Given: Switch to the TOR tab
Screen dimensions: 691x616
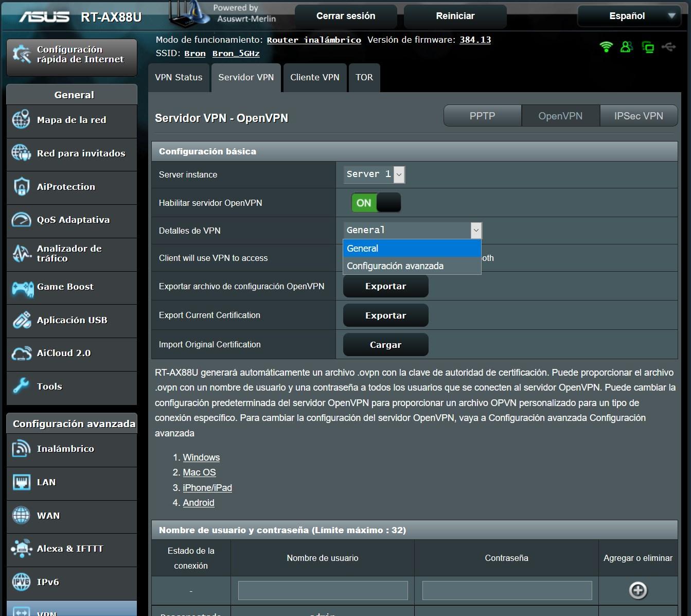Looking at the screenshot, I should click(364, 78).
